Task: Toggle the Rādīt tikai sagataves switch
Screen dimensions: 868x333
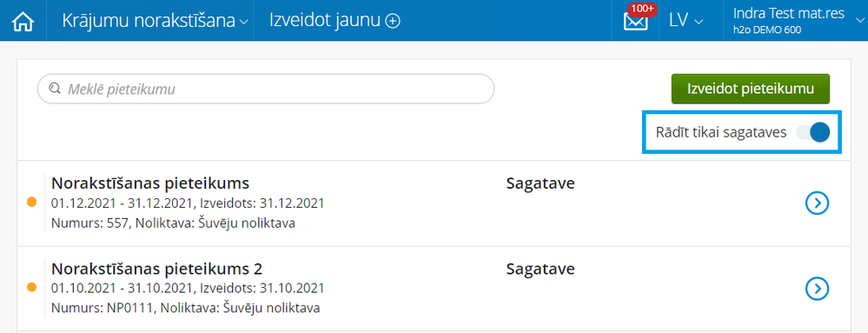Action: click(x=812, y=132)
